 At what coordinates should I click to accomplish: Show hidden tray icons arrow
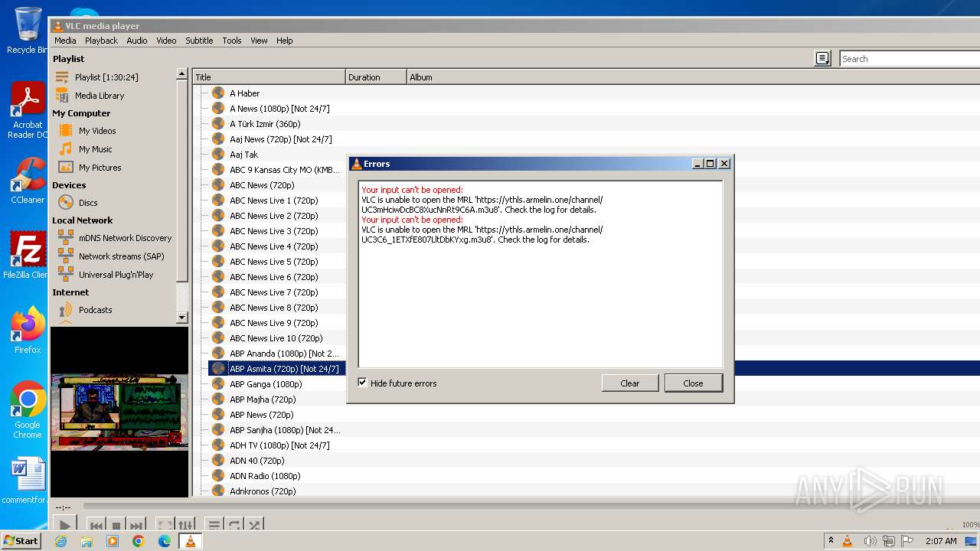pos(831,541)
